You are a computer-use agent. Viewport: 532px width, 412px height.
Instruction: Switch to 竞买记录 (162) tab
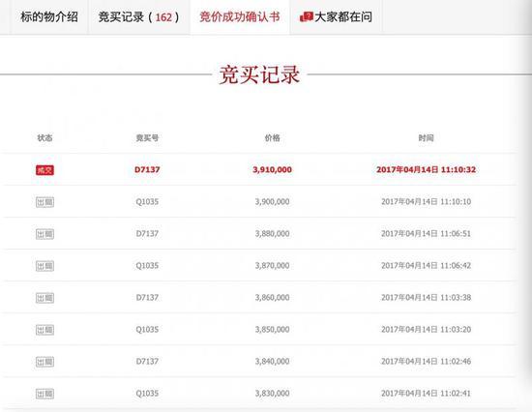click(138, 17)
